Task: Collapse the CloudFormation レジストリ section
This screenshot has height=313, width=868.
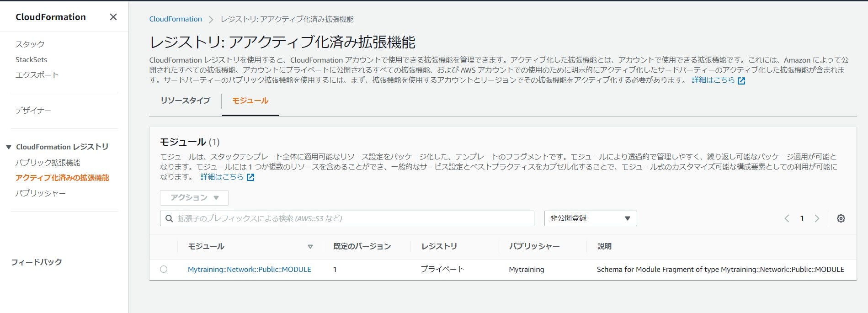Action: [x=8, y=147]
